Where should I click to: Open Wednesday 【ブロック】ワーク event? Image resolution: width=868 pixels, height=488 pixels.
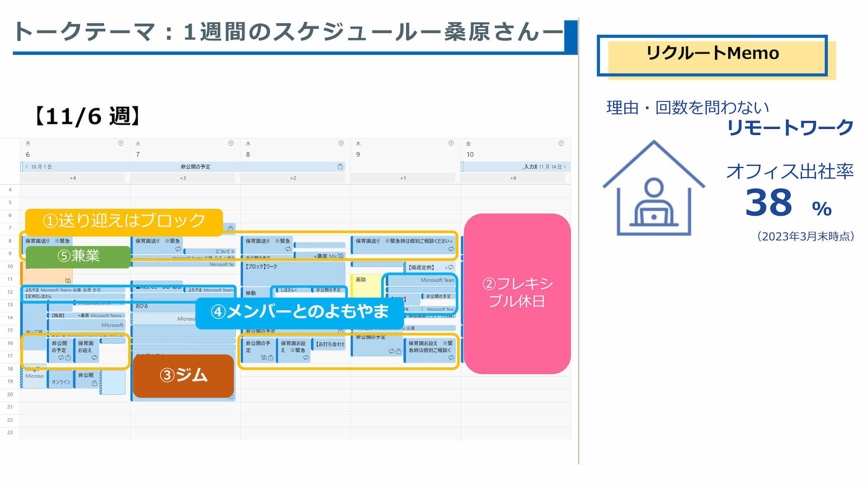click(x=293, y=273)
